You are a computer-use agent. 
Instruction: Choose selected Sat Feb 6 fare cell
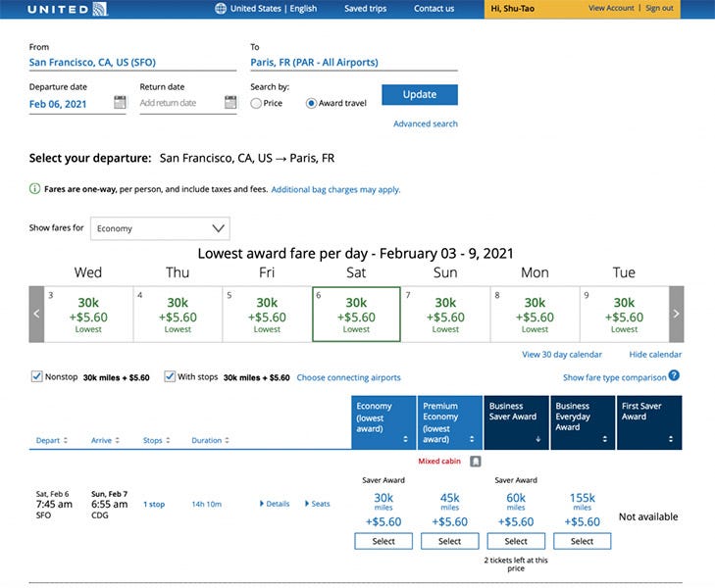356,315
